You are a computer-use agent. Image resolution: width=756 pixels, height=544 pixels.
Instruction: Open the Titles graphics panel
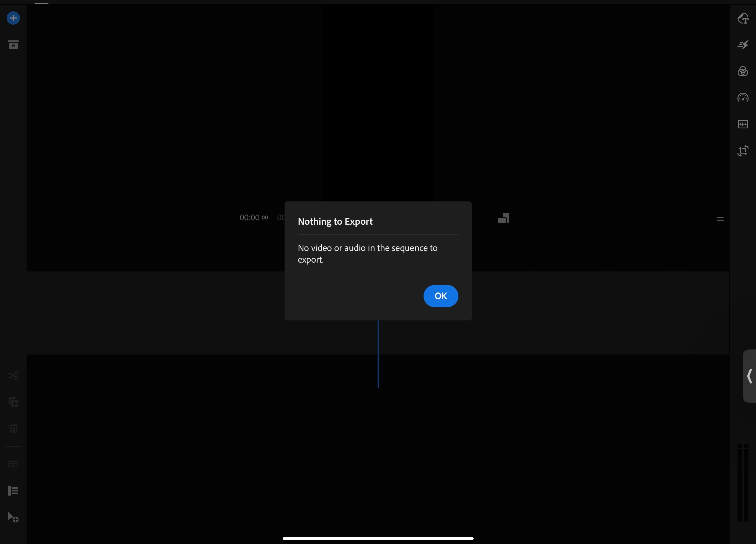743,18
